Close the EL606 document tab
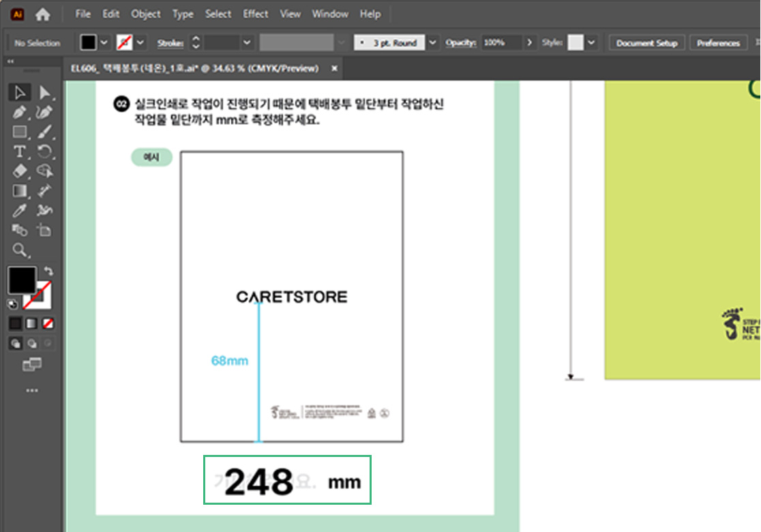The image size is (761, 532). [x=334, y=68]
